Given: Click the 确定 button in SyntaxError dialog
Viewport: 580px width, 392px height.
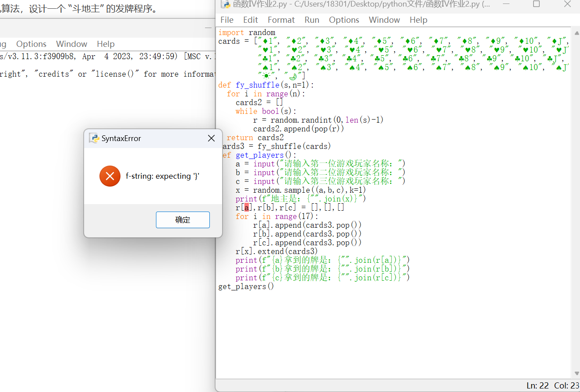Looking at the screenshot, I should pyautogui.click(x=183, y=220).
